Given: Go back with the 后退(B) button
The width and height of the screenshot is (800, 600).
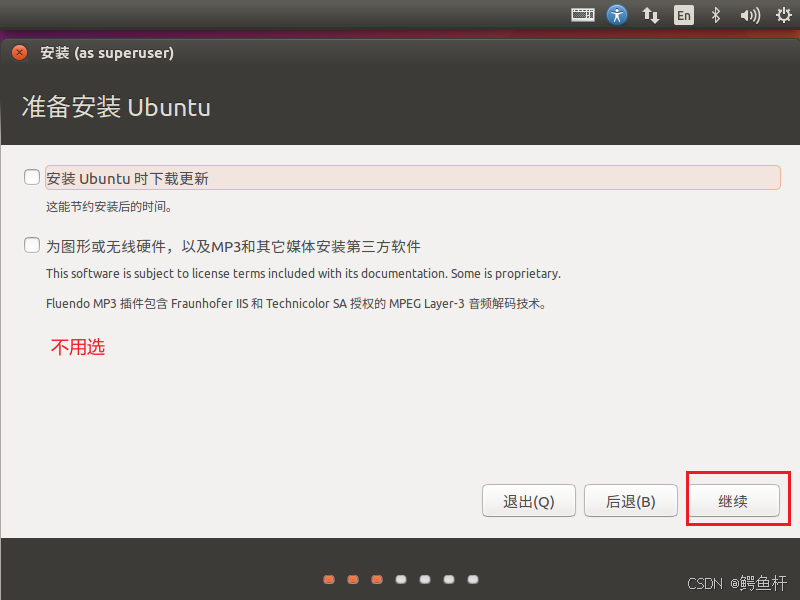Looking at the screenshot, I should tap(631, 501).
